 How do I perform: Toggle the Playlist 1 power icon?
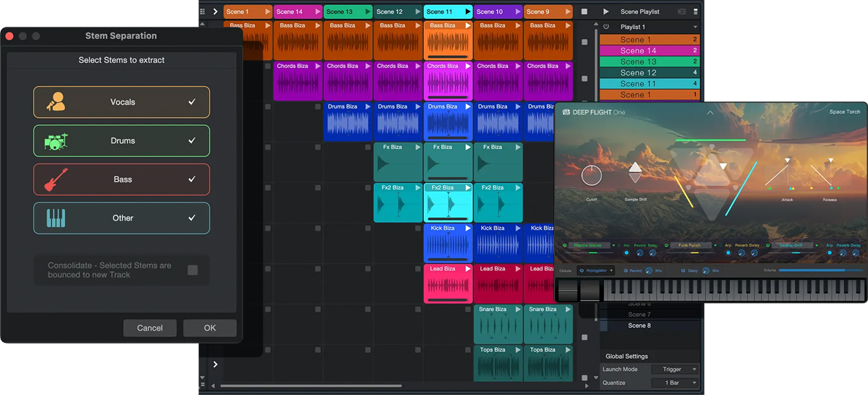click(x=606, y=27)
